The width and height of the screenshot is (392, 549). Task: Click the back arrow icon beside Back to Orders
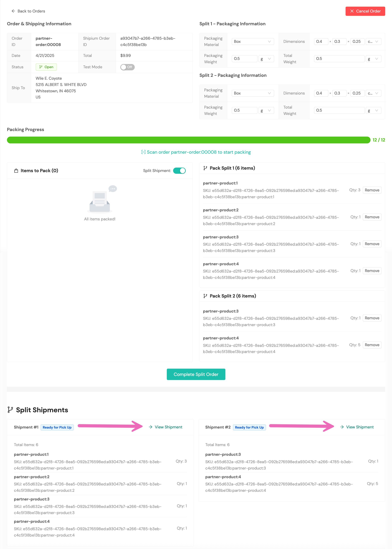click(x=13, y=11)
